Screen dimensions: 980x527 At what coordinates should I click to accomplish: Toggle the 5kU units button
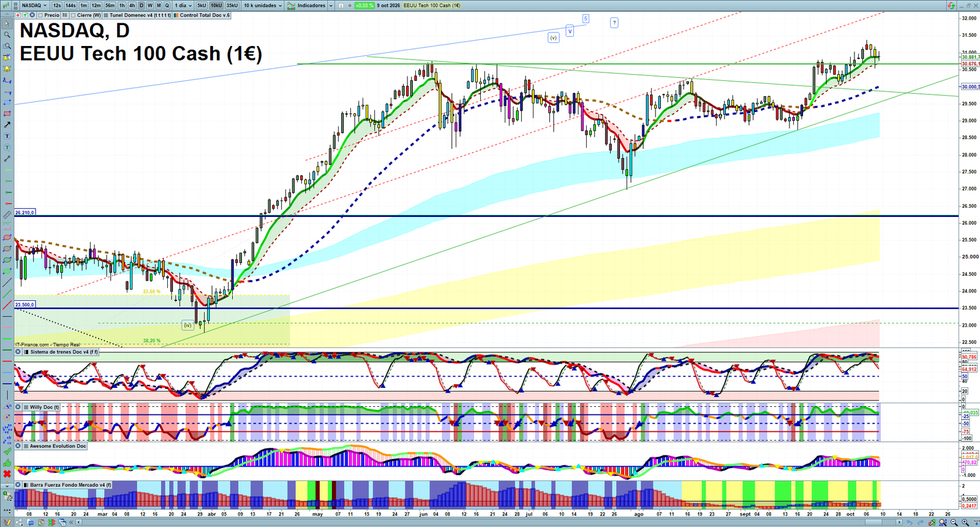click(x=202, y=6)
